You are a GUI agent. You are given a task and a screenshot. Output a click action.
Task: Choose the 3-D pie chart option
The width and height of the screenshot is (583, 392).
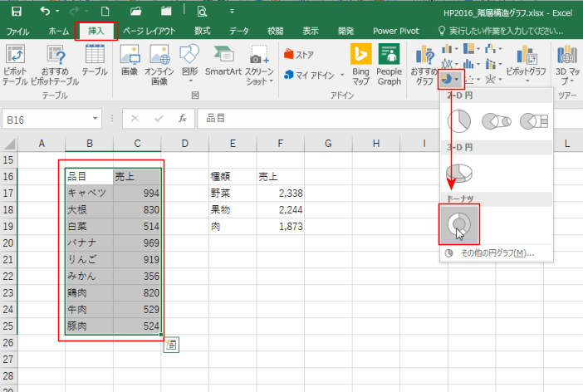tap(458, 172)
